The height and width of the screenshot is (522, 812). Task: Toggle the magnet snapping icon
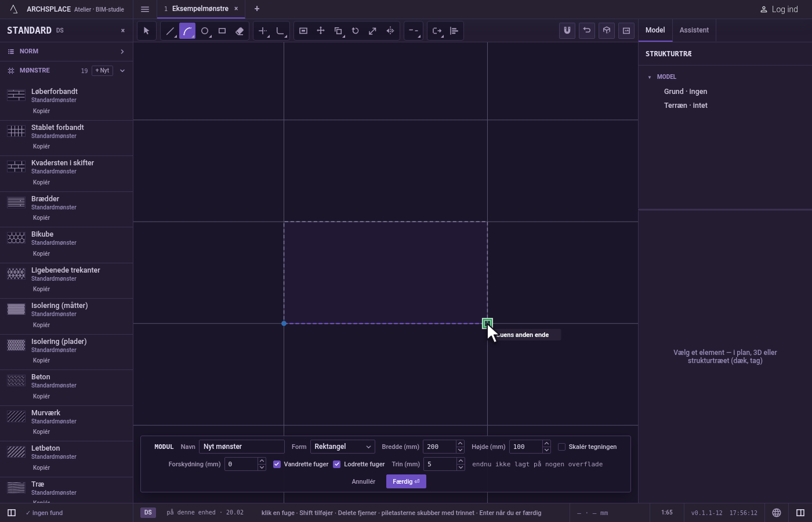pos(567,31)
